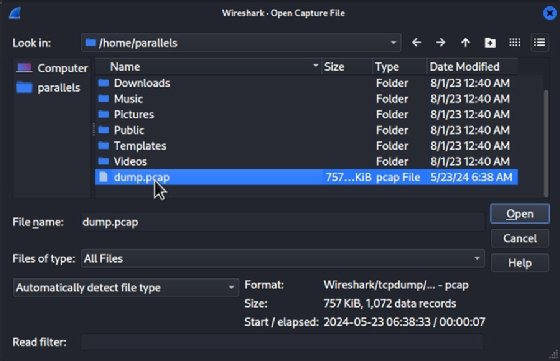This screenshot has height=361, width=560.
Task: Click the Videos folder icon
Action: click(104, 161)
